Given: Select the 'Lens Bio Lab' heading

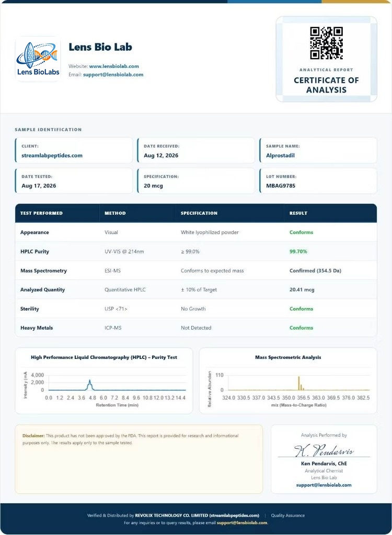Looking at the screenshot, I should pos(100,47).
